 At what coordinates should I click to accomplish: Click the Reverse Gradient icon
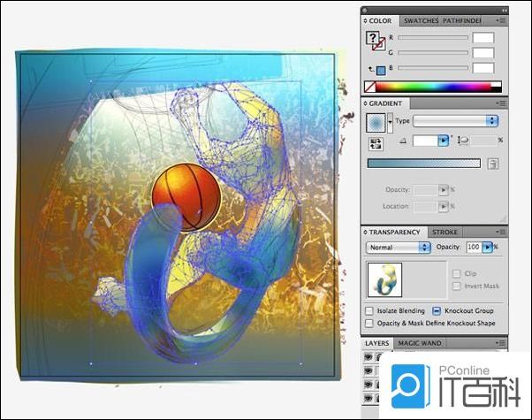[x=376, y=143]
